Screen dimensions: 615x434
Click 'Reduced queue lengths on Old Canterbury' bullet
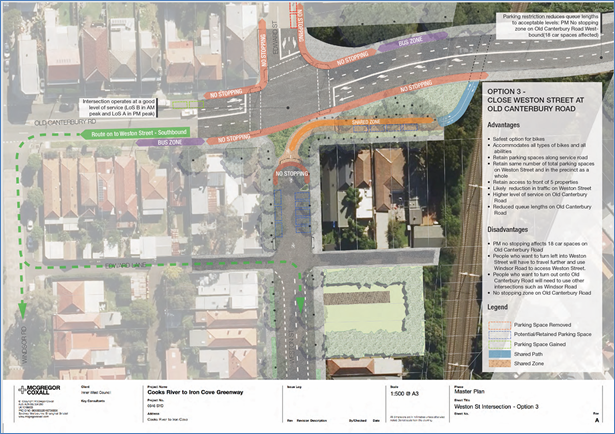coord(539,210)
